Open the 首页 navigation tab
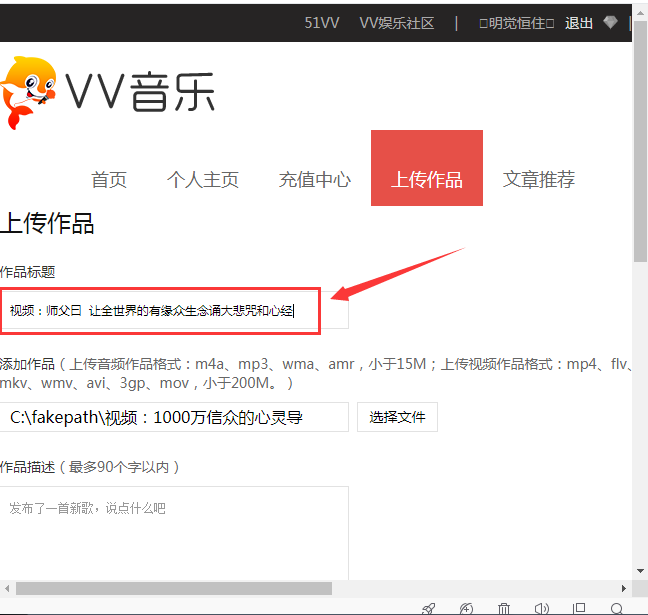 [x=109, y=179]
